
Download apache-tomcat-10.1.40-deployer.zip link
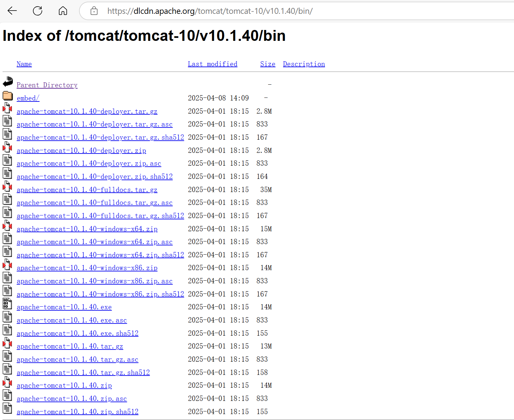[81, 151]
